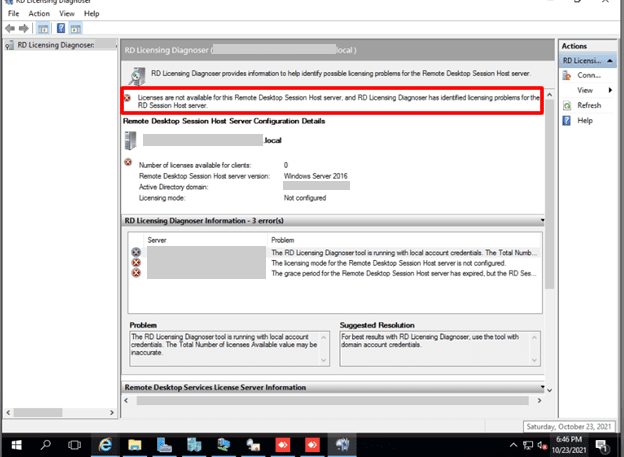Screen dimensions: 624x457
Task: Click the console tree pane horizontal scrollbar thumb
Action: click(38, 412)
